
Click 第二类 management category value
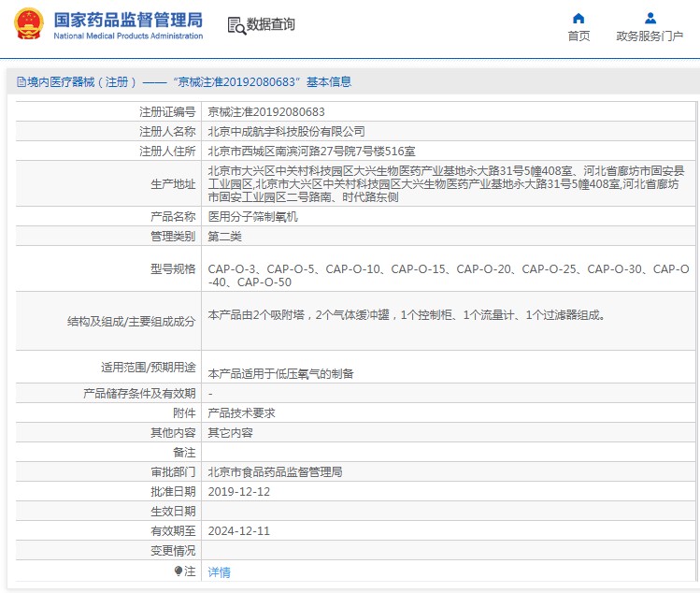click(225, 237)
